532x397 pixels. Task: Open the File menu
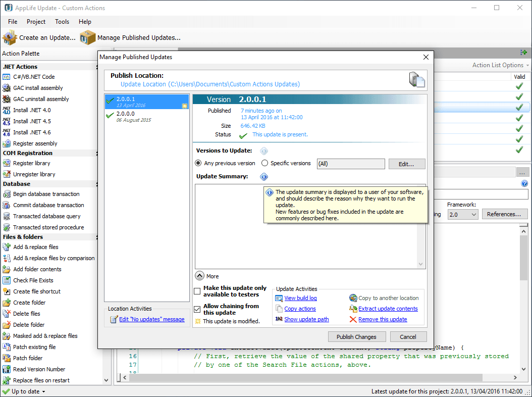(x=13, y=22)
